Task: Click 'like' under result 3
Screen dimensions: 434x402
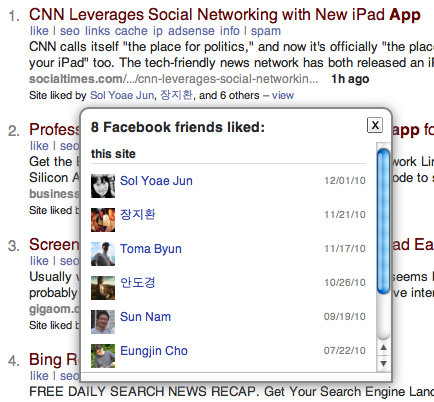Action: pos(39,261)
